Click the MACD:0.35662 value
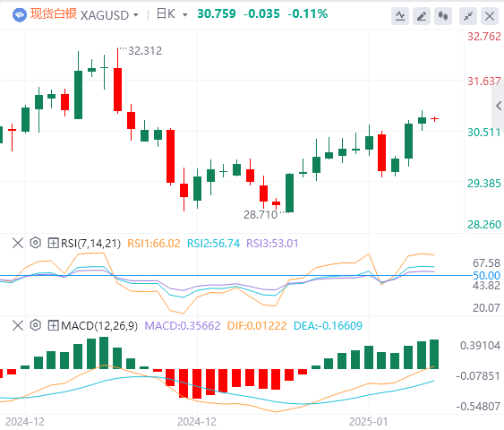The height and width of the screenshot is (430, 504). pos(183,326)
